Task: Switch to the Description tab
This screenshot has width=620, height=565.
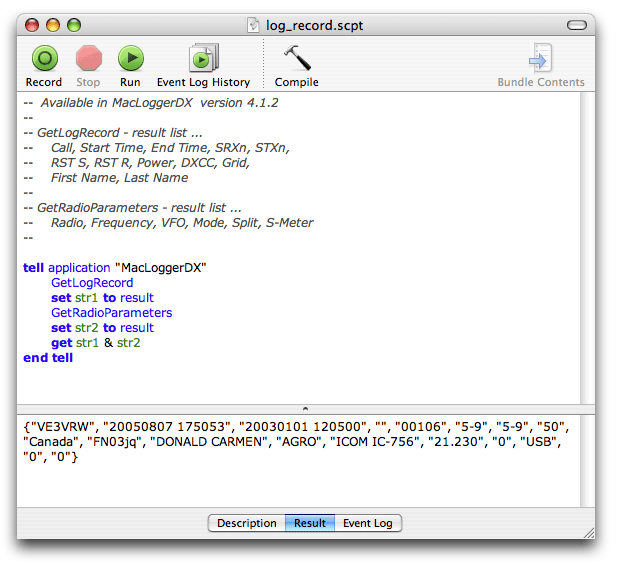Action: [246, 523]
